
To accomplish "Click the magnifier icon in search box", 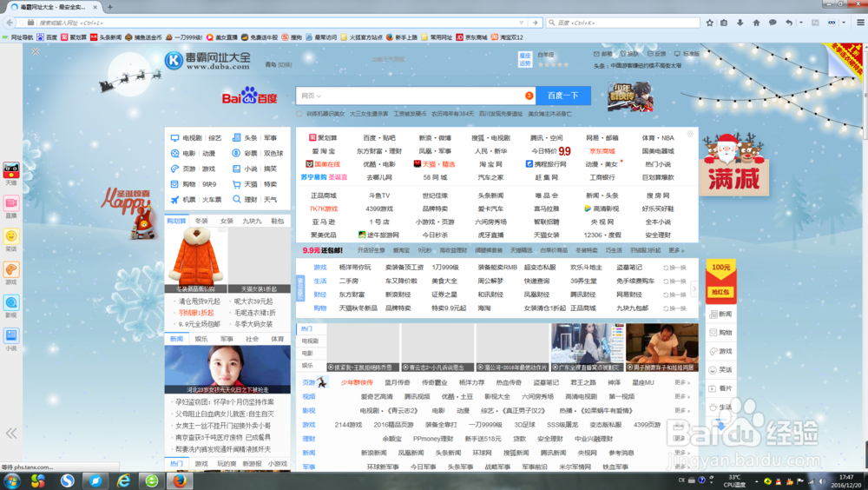I will (x=551, y=23).
